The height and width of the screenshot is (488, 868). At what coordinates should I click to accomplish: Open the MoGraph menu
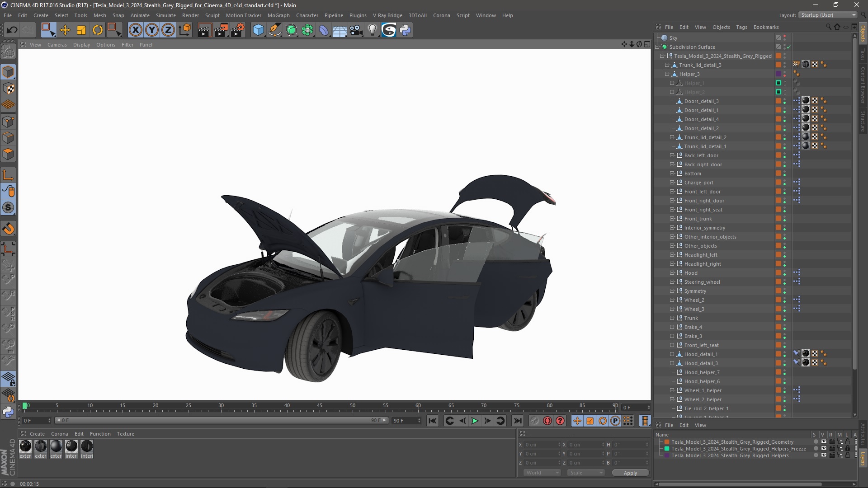[x=278, y=15]
